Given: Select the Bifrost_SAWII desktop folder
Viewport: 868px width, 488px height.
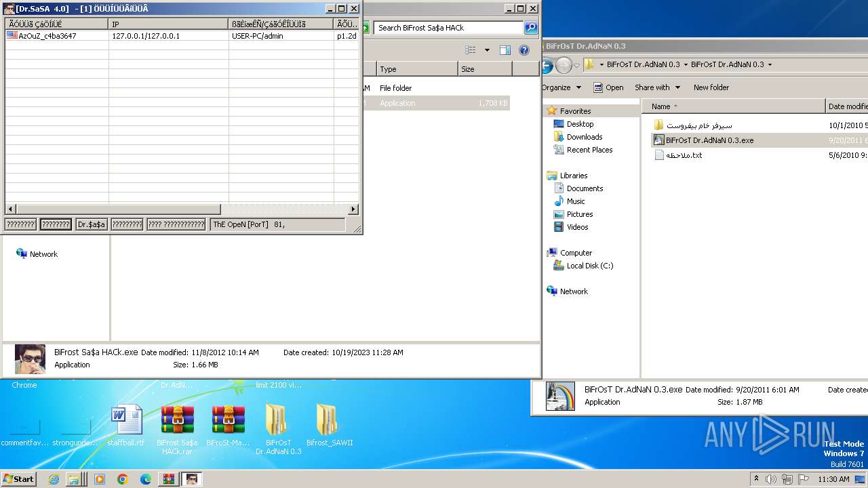Looking at the screenshot, I should [x=330, y=426].
